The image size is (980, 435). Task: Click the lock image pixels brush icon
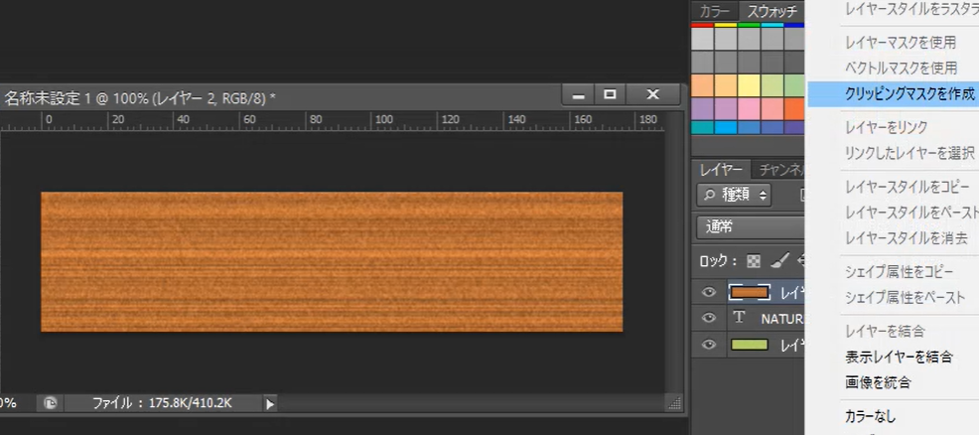pos(779,261)
